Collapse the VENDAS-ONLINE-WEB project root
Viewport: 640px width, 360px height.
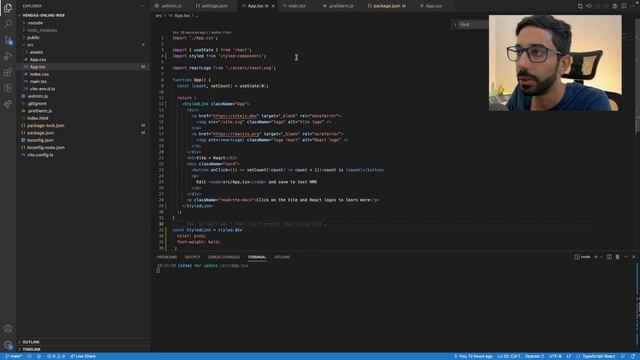[44, 15]
